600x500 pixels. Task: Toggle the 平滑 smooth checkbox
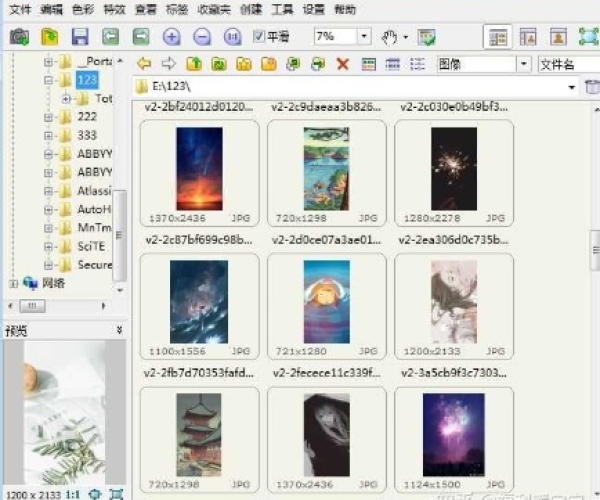click(259, 36)
